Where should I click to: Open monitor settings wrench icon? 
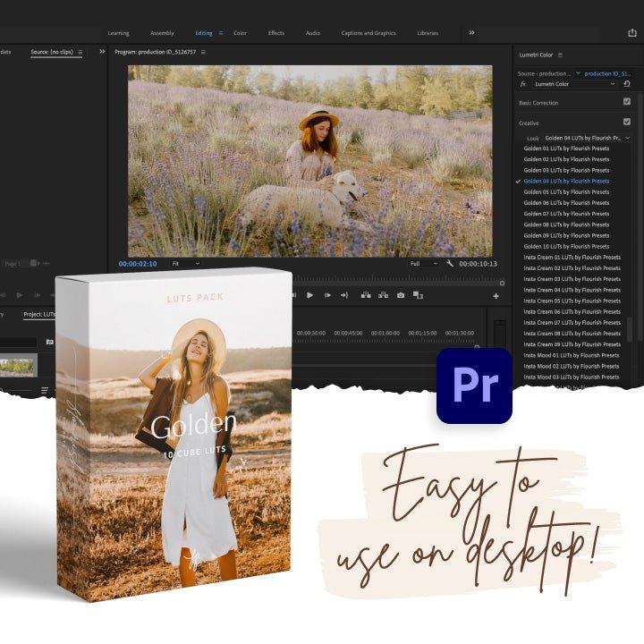click(449, 264)
